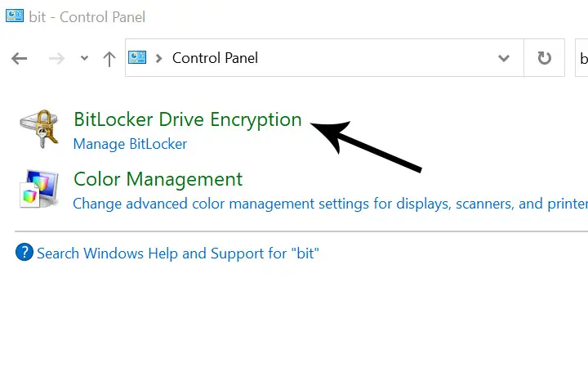
Task: Click the Forward navigation arrow
Action: coord(56,59)
